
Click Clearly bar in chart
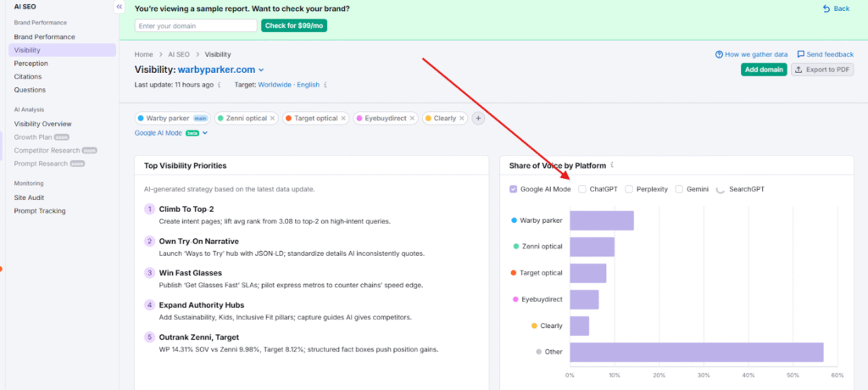(580, 326)
